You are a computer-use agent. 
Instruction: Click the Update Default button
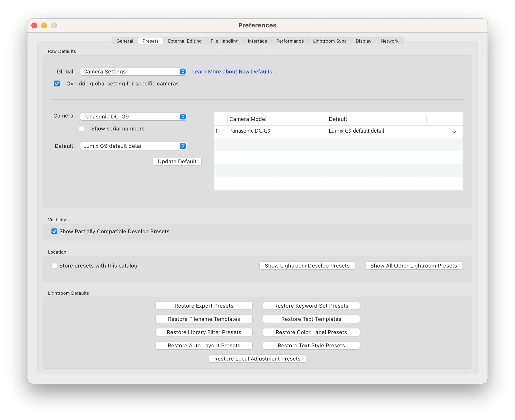point(177,161)
